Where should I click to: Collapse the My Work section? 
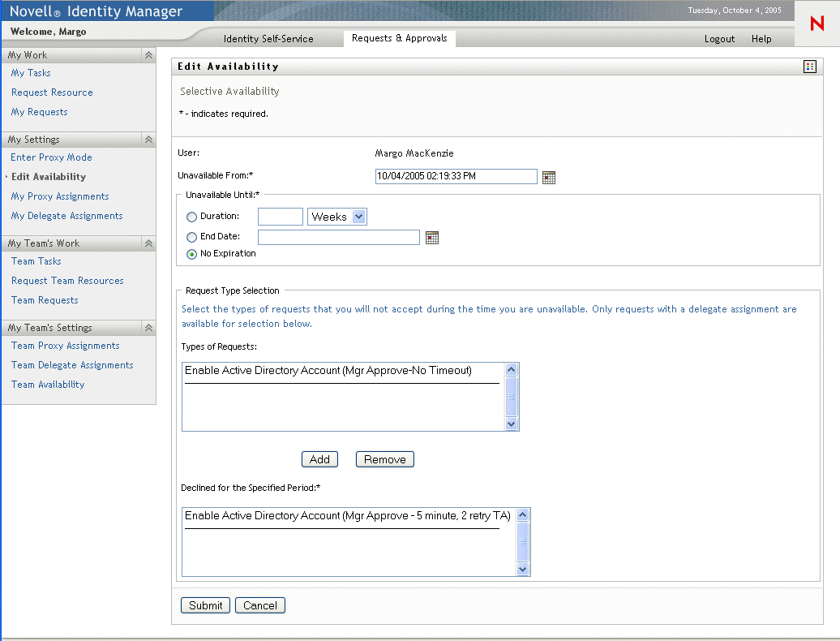pyautogui.click(x=148, y=55)
